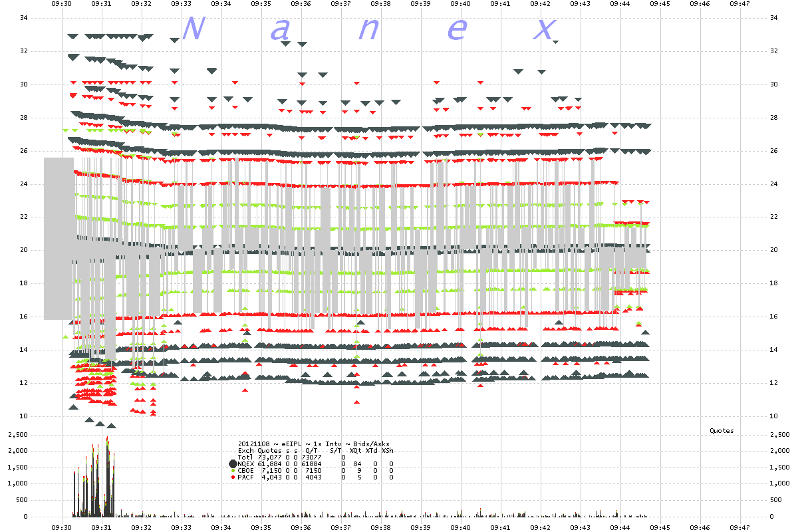The width and height of the screenshot is (798, 532).
Task: Click the 2,500 label on left volume axis
Action: coord(17,434)
